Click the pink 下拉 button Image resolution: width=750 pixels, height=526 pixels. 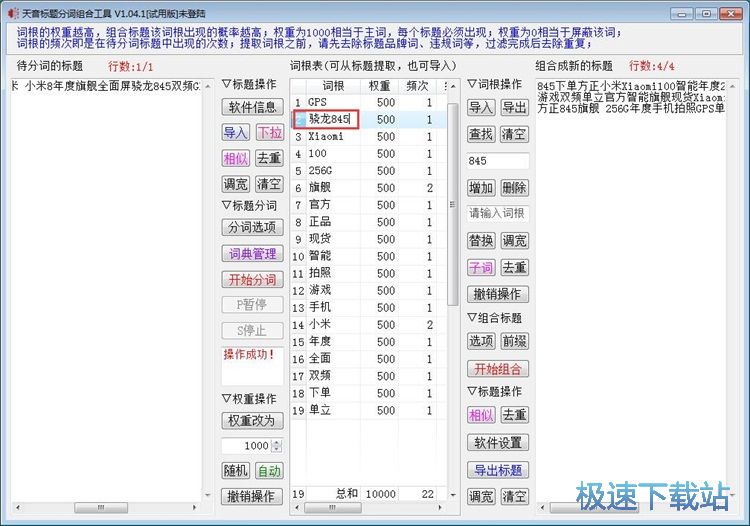[269, 132]
